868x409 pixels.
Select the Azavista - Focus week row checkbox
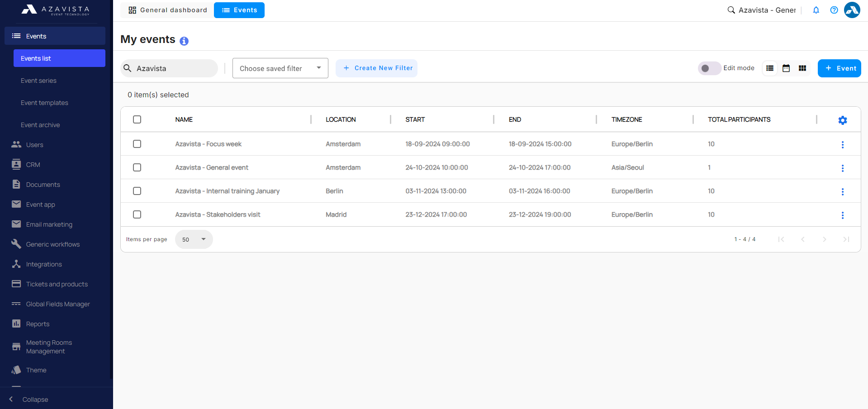click(137, 144)
